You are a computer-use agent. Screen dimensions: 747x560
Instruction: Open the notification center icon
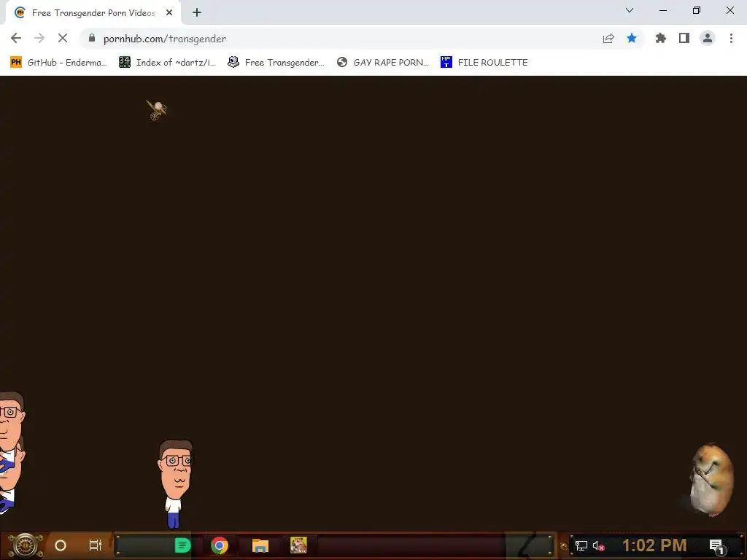[717, 546]
